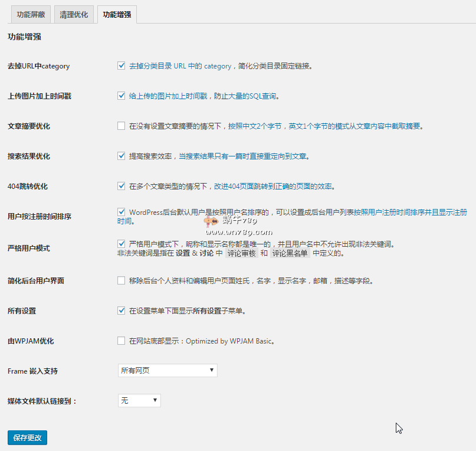Enable the 由WPJAM优化 footer checkbox

point(122,341)
